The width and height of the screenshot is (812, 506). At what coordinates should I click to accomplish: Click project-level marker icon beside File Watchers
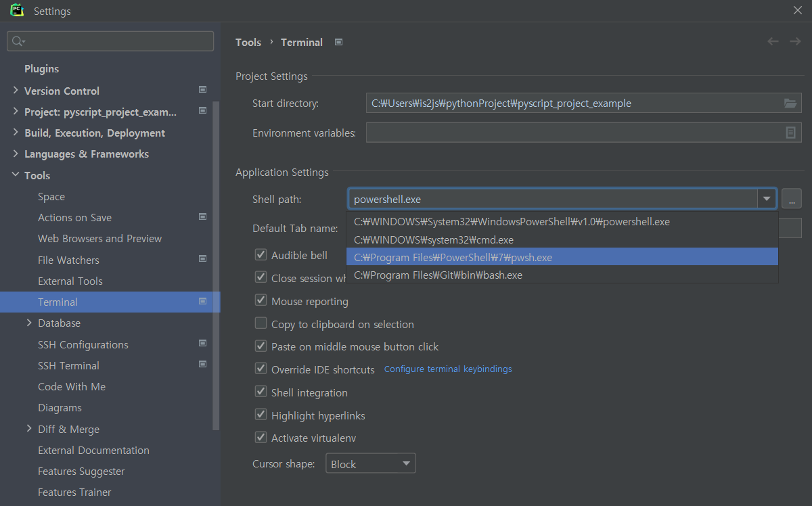click(202, 258)
